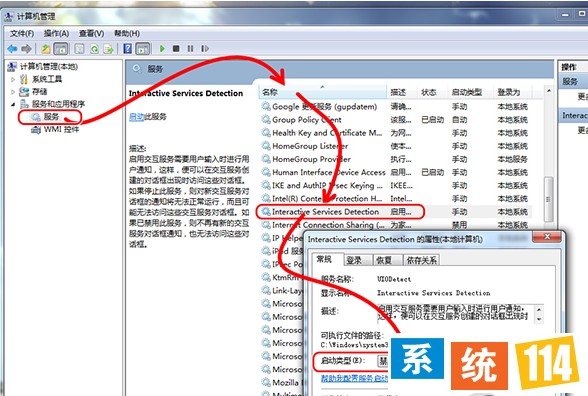Toggle the show/hide action pane icon
The image size is (588, 396).
click(142, 49)
